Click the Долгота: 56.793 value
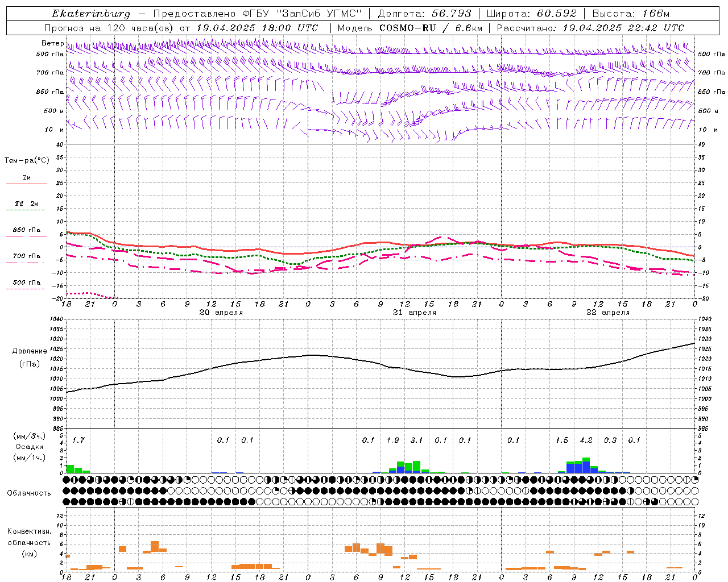Screen dimensions: 728x582 click(x=425, y=14)
